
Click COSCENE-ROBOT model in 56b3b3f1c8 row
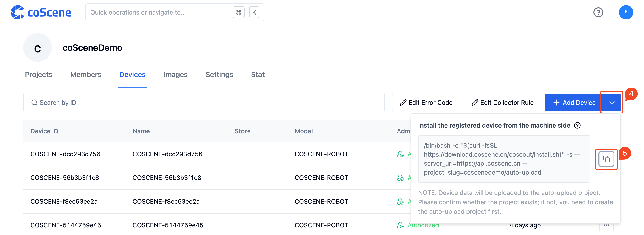321,178
